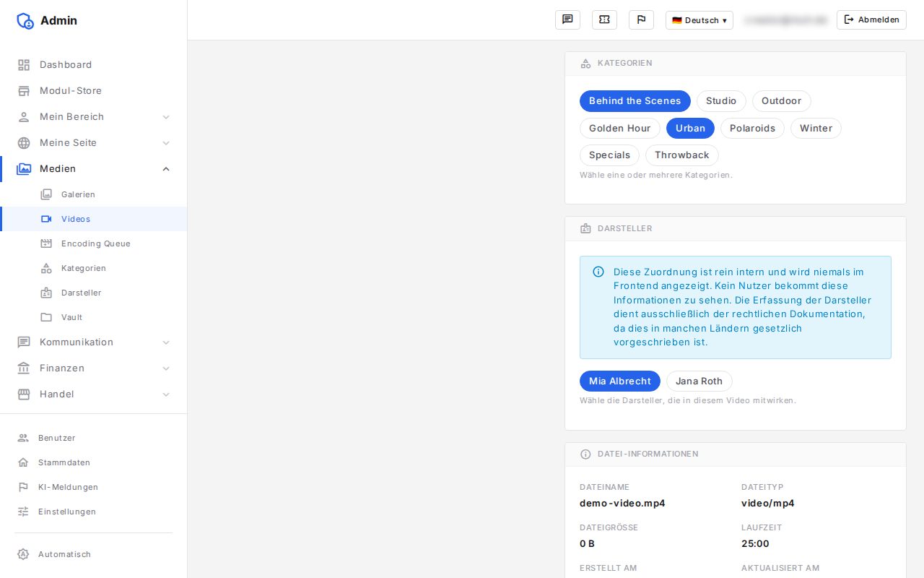Deselect performer Mia Albrecht
The width and height of the screenshot is (924, 578).
[620, 381]
